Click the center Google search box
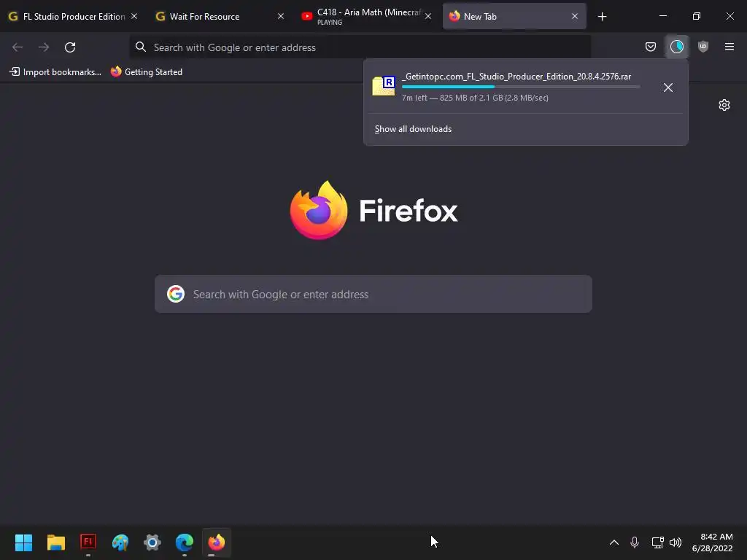 pos(373,294)
